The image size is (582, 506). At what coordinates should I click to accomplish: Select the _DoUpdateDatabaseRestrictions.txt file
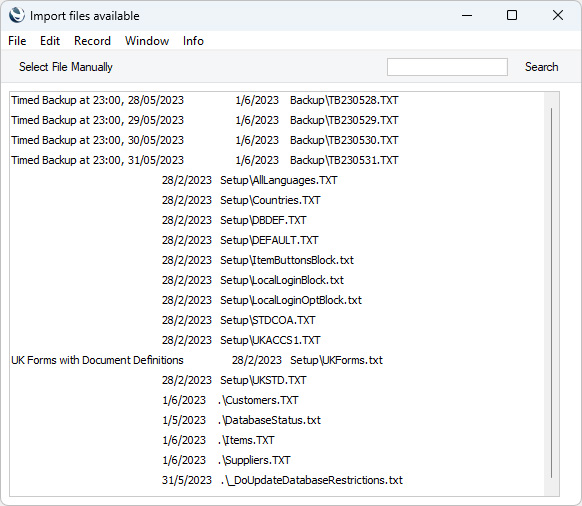(x=277, y=480)
